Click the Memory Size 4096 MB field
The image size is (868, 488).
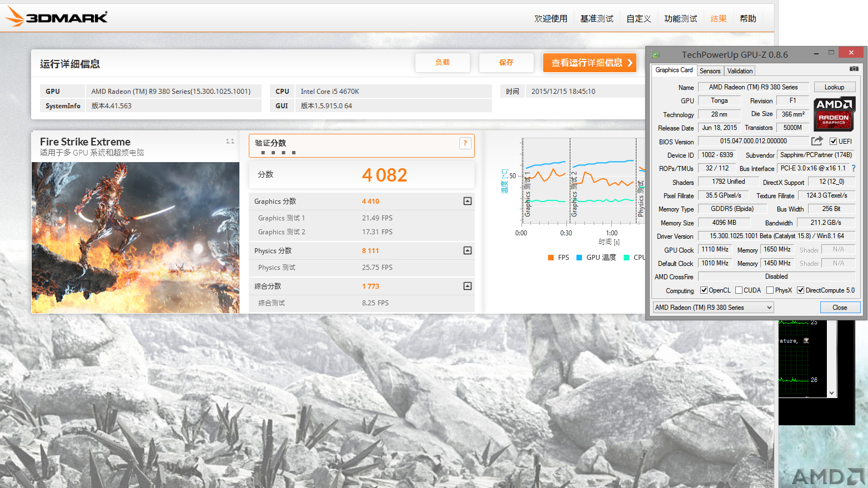coord(724,223)
